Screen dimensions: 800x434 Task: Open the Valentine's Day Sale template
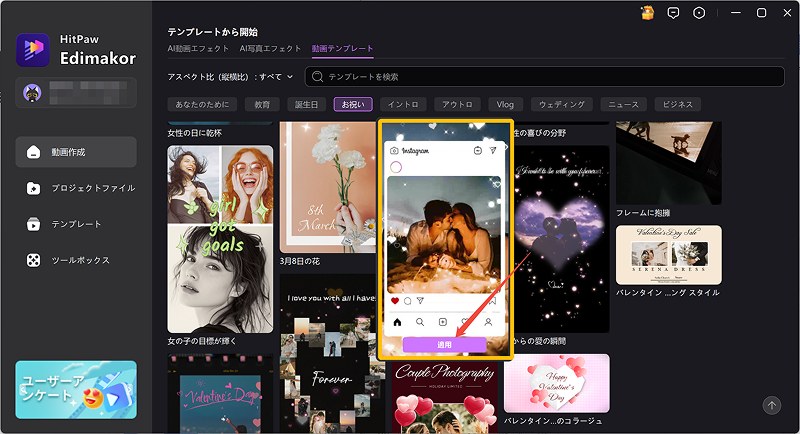pyautogui.click(x=669, y=255)
